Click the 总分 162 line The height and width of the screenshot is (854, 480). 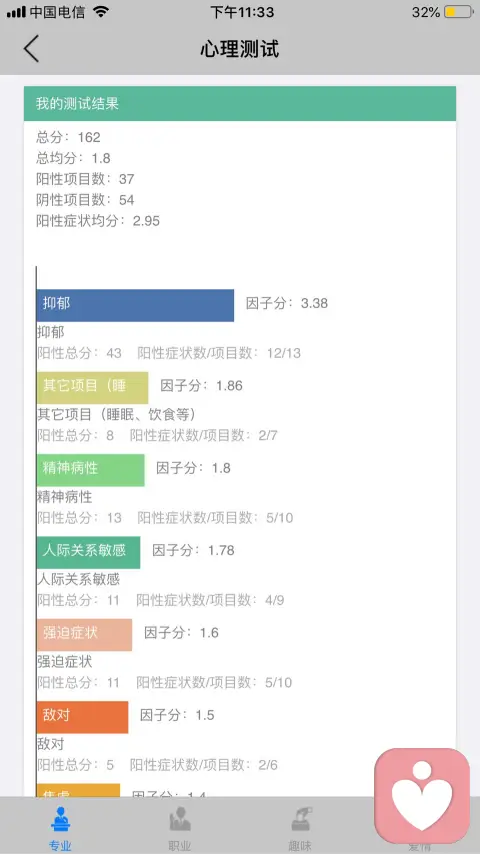coord(69,137)
